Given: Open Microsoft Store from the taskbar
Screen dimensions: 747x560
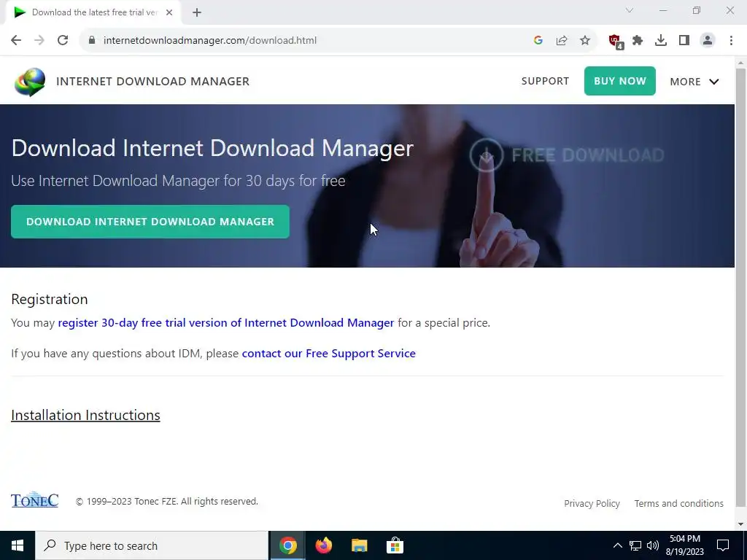Looking at the screenshot, I should 395,545.
